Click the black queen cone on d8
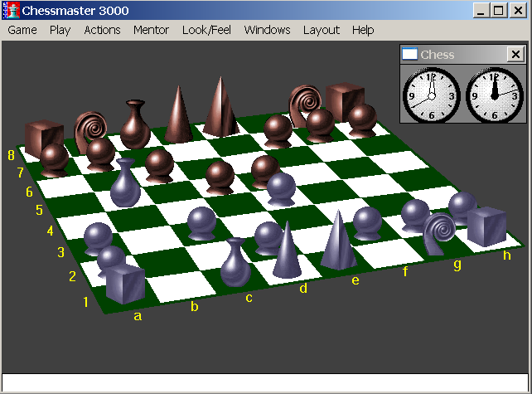532x394 pixels. [x=178, y=114]
